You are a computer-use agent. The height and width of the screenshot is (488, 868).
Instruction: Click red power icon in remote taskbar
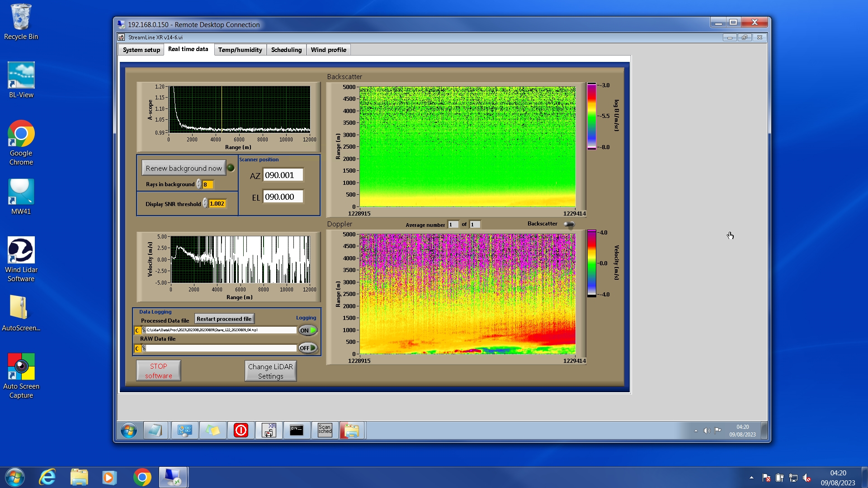pos(241,430)
